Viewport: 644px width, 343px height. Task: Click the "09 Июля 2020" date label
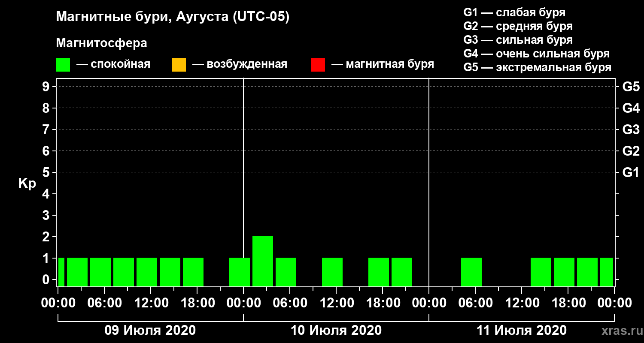[150, 331]
